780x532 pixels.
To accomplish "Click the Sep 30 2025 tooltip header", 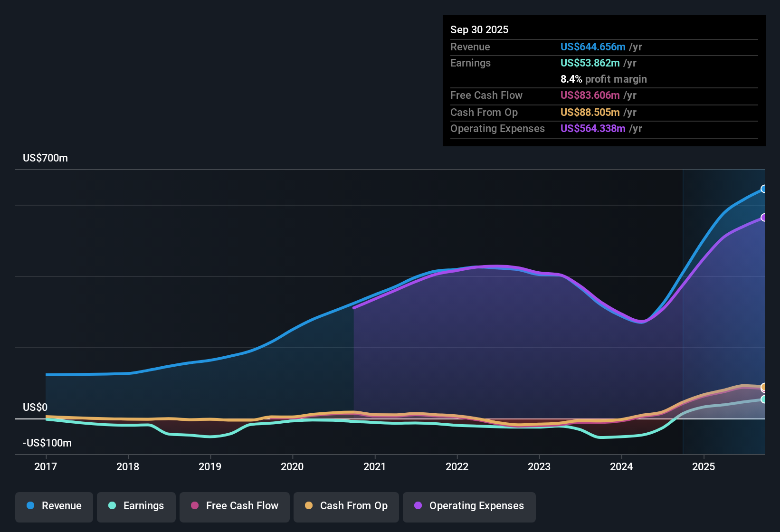I will click(479, 29).
